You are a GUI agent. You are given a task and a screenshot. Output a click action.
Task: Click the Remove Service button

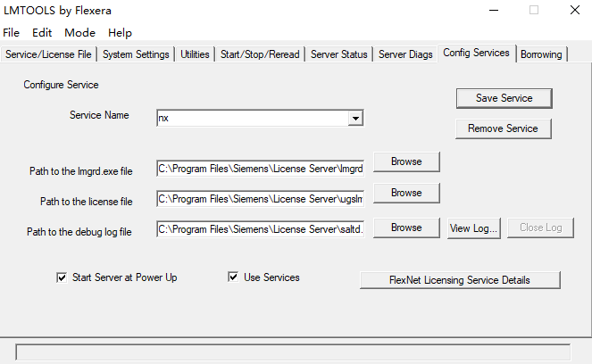(504, 128)
